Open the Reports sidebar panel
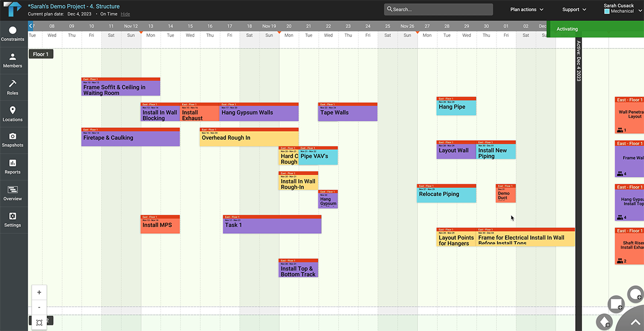644x331 pixels. (13, 167)
